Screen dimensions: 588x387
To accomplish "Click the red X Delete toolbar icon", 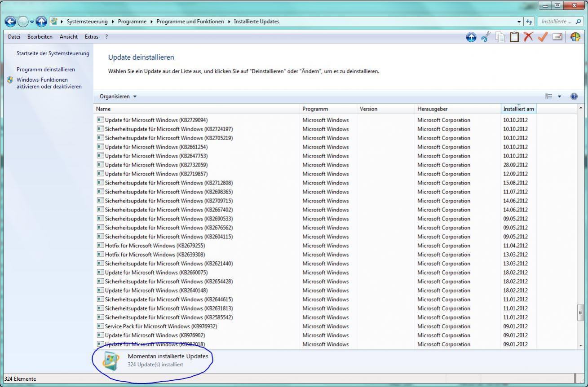I will pos(528,37).
